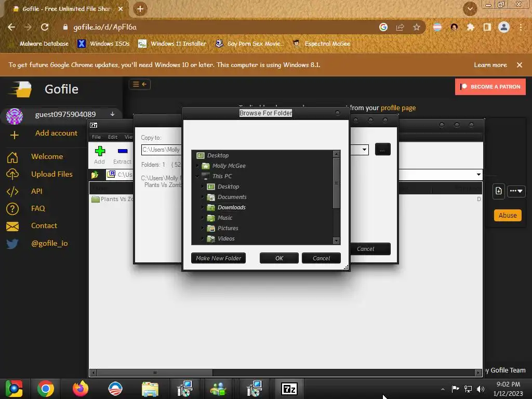Toggle Gofile sidebar collapse button

point(139,84)
